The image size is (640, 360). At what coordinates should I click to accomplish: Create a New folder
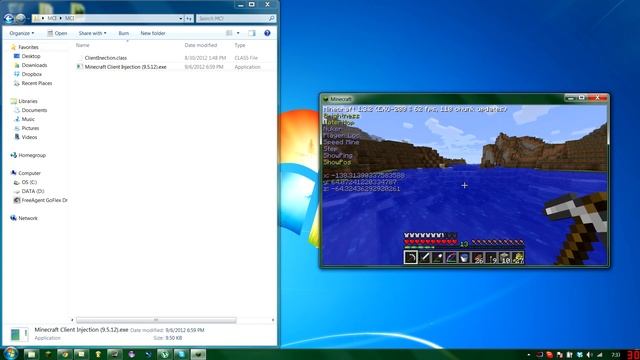pos(153,33)
